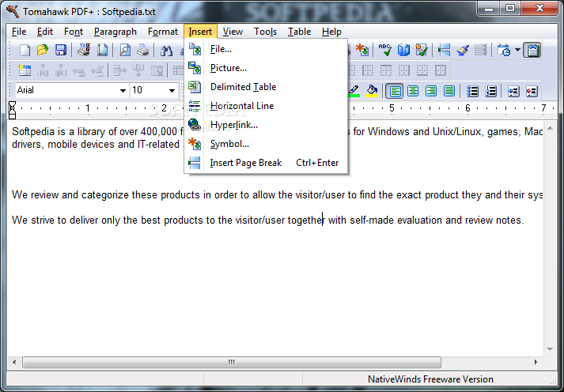Open the Help menu
The width and height of the screenshot is (564, 392).
tap(331, 32)
